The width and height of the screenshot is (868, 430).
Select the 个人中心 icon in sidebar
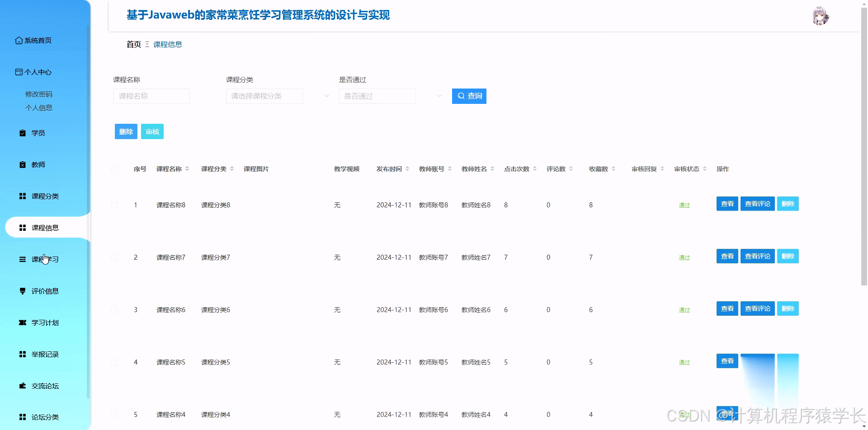[x=19, y=72]
